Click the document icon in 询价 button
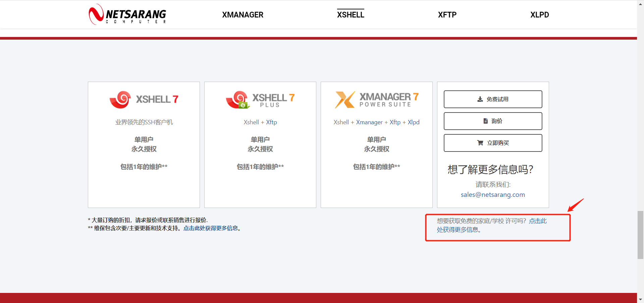Viewport: 644px width, 303px height. click(x=485, y=121)
